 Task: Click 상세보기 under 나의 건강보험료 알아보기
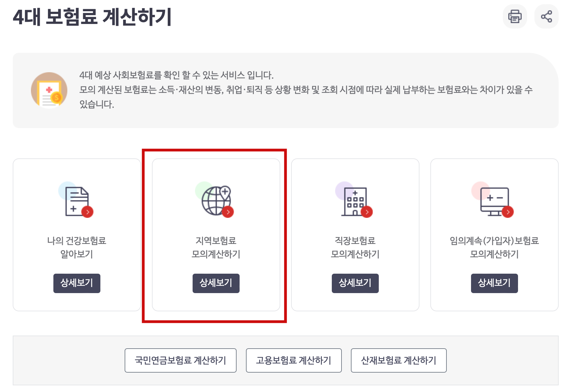tap(77, 283)
